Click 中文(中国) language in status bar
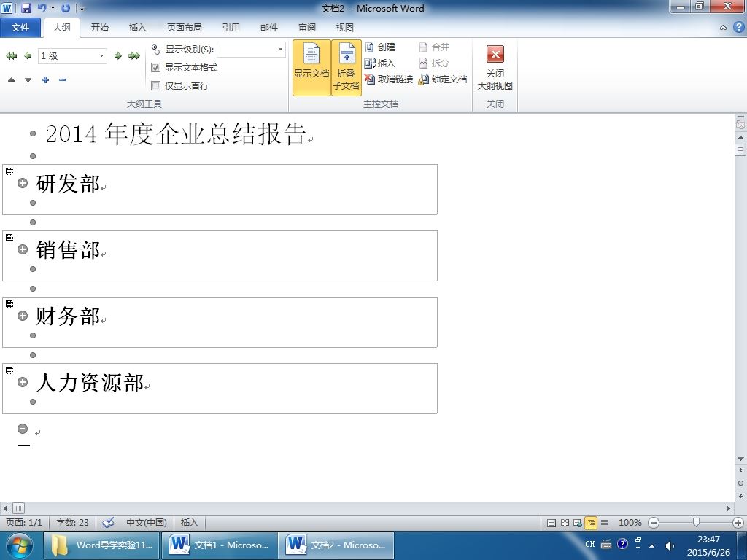 click(146, 522)
